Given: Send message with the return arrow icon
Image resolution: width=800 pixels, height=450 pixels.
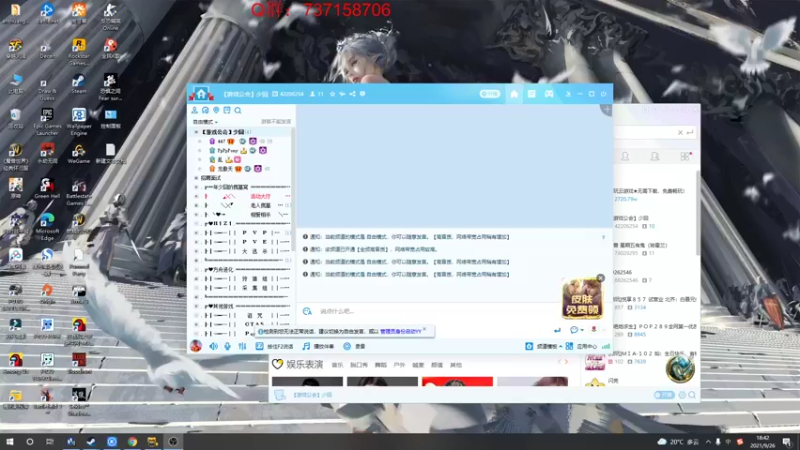Looking at the screenshot, I should pos(557,331).
